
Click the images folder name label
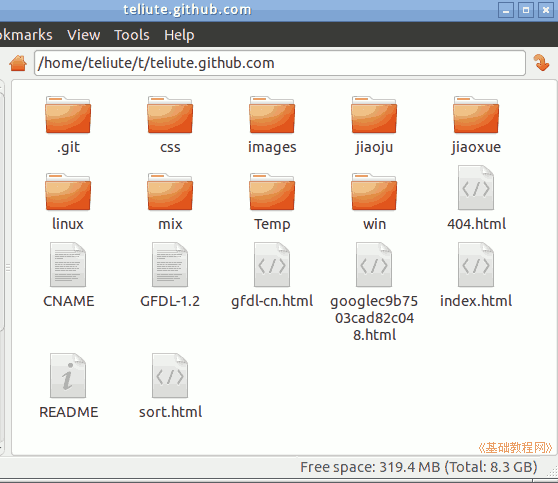point(272,147)
